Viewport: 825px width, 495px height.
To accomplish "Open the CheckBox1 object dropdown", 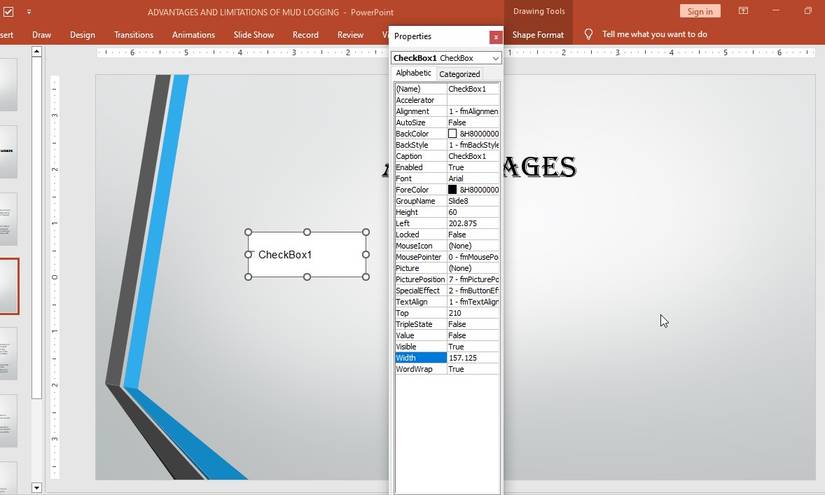I will (495, 58).
